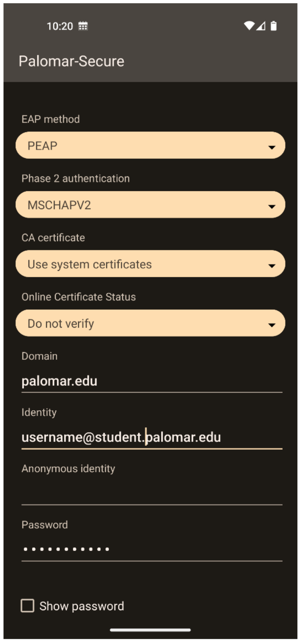This screenshot has width=305, height=644.
Task: Tap the 10:20 clock in status bar
Action: click(60, 26)
